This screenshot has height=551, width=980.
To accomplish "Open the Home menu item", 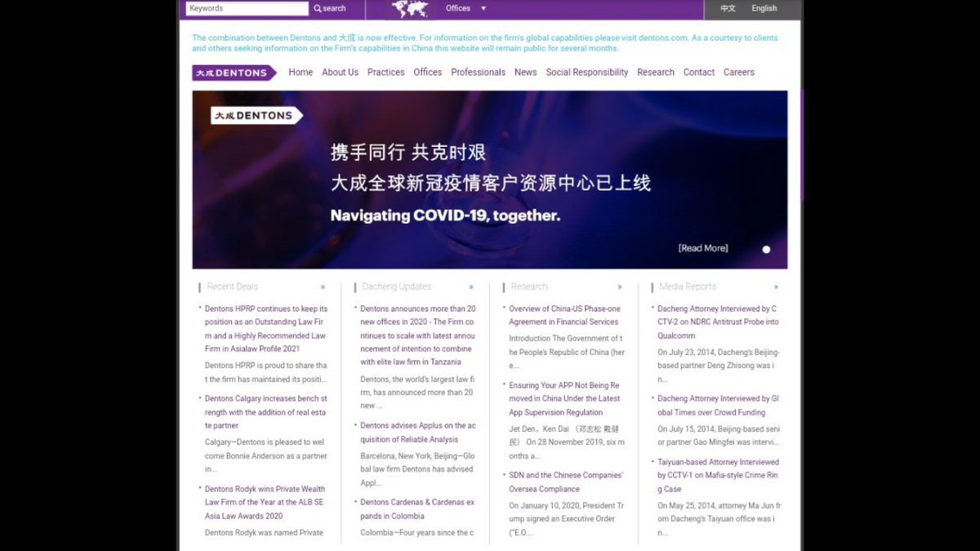I will [301, 73].
